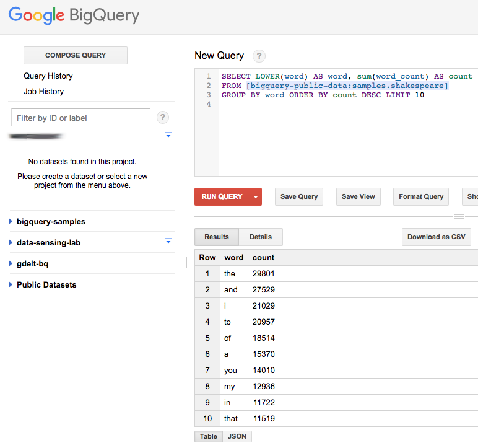Image resolution: width=478 pixels, height=448 pixels.
Task: Open the Run Query options dropdown arrow
Action: pos(255,197)
